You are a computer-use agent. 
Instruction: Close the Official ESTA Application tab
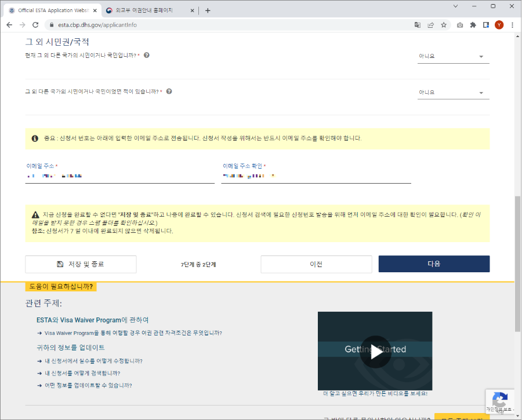click(95, 10)
